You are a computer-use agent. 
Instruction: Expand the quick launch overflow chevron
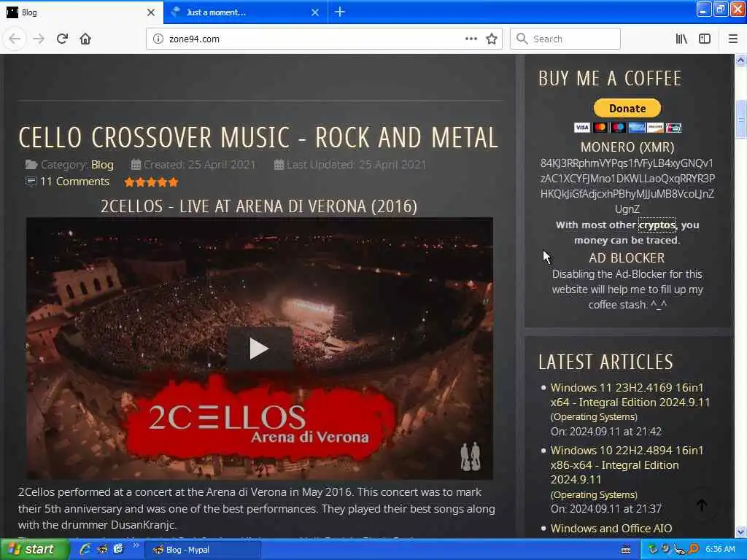pos(136,545)
